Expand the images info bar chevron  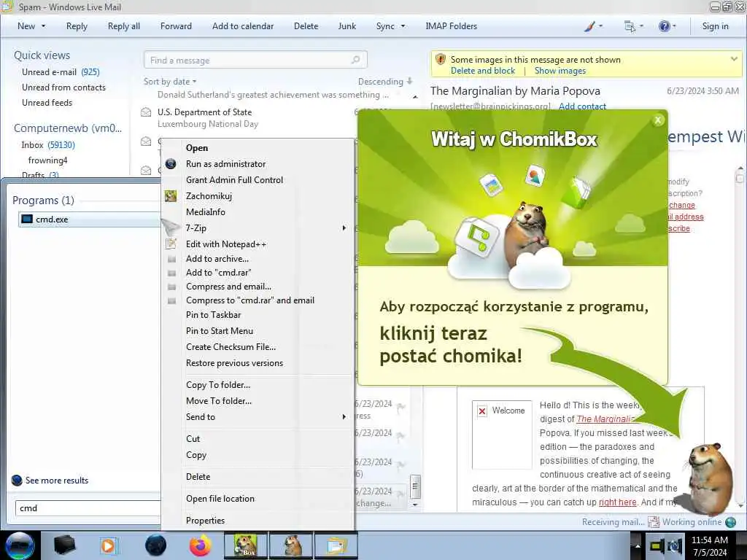[x=734, y=59]
